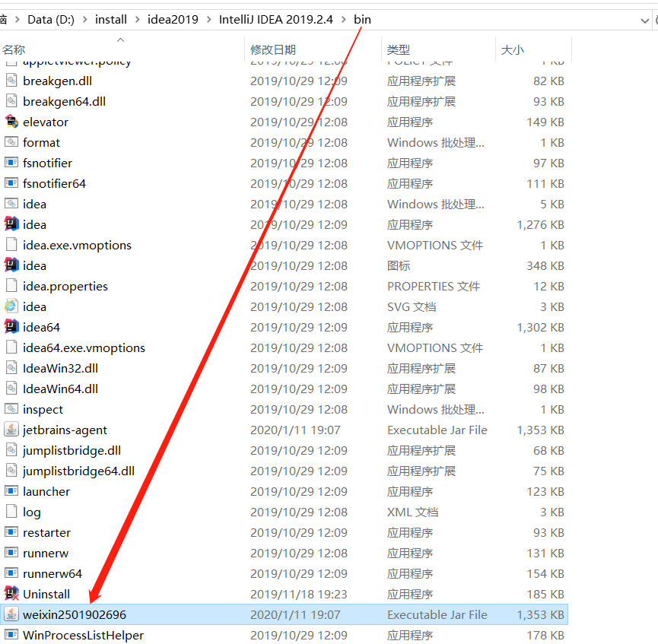Expand the chevron after Data (D:)

coord(84,20)
